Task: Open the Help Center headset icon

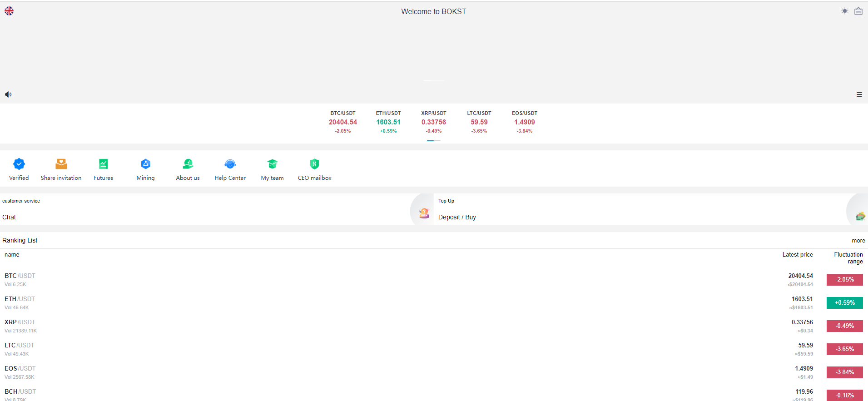Action: [x=230, y=164]
